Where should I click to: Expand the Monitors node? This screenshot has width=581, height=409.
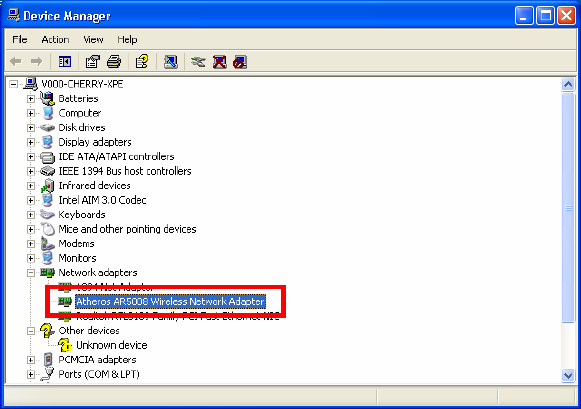coord(31,258)
